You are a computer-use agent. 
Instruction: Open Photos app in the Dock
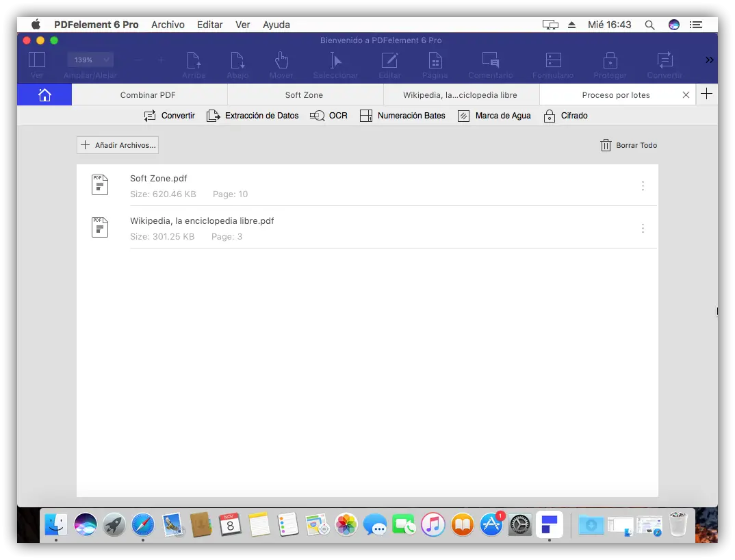pyautogui.click(x=346, y=524)
